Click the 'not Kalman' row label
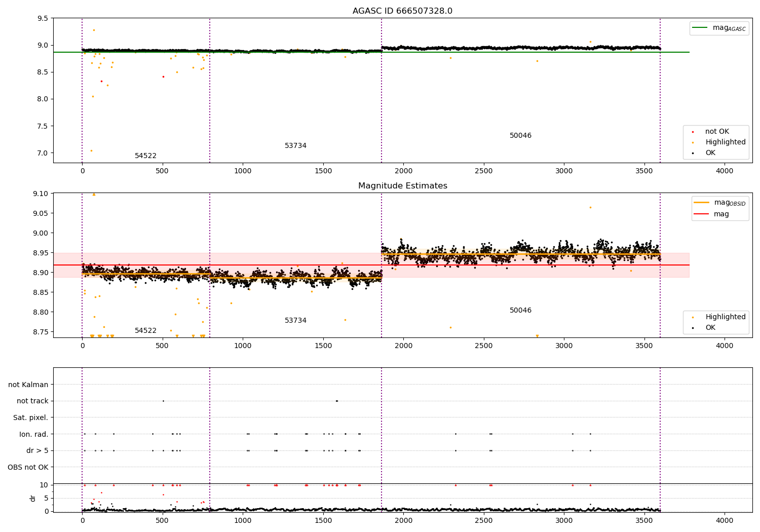The height and width of the screenshot is (532, 760). point(28,385)
